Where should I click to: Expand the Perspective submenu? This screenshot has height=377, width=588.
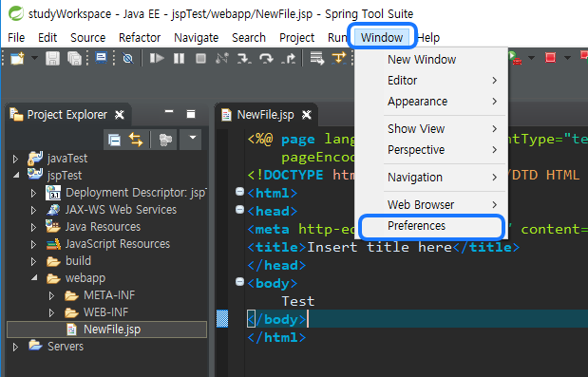pos(431,149)
